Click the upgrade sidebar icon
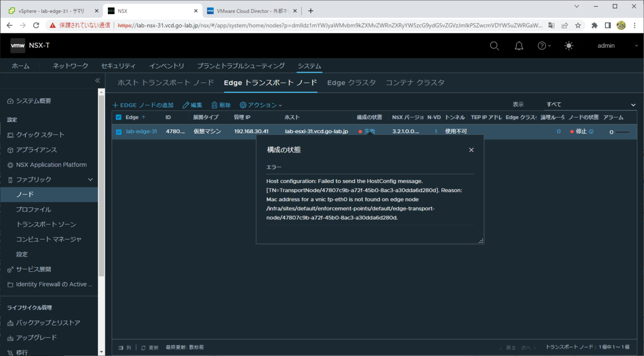The height and width of the screenshot is (356, 644). click(10, 338)
